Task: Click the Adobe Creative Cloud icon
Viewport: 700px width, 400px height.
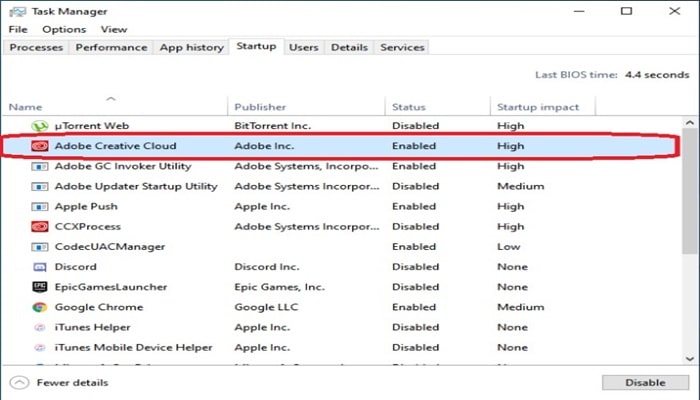Action: [40, 146]
